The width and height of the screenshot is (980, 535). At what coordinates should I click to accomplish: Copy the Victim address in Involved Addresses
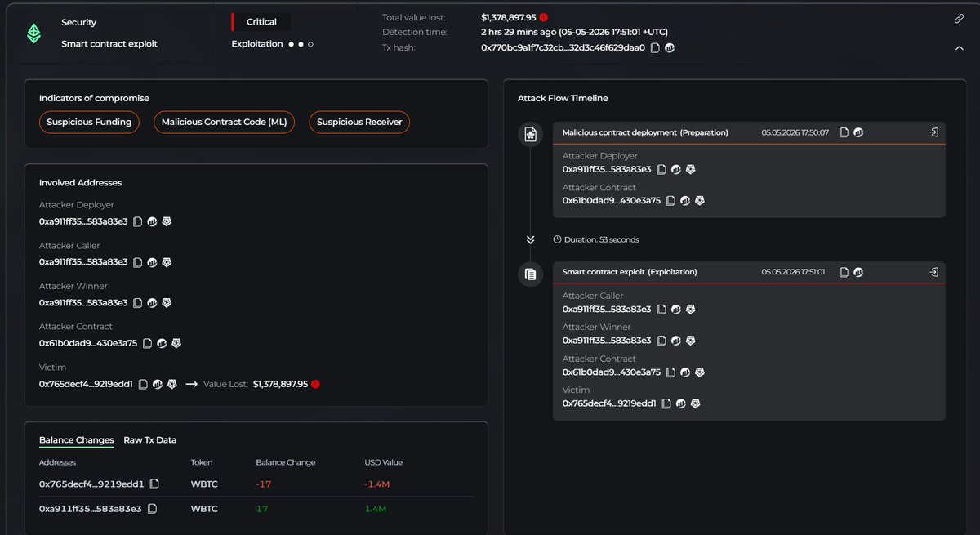143,384
